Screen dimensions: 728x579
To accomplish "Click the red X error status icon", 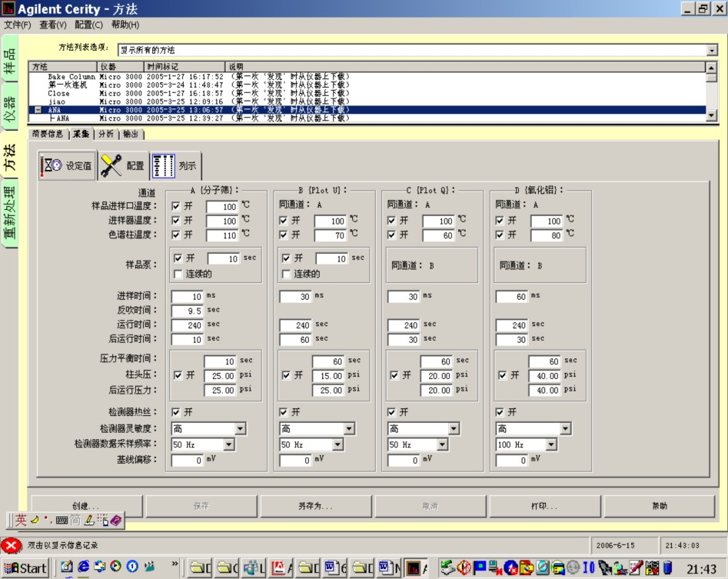I will (11, 545).
